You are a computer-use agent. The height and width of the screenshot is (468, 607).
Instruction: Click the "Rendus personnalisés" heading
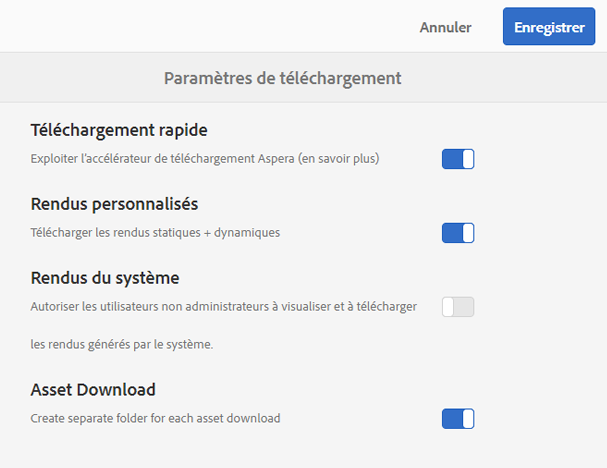coord(114,204)
